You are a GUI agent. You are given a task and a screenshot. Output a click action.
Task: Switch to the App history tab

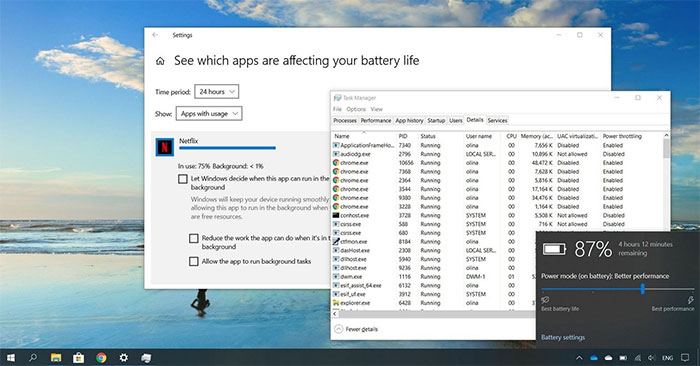click(409, 121)
